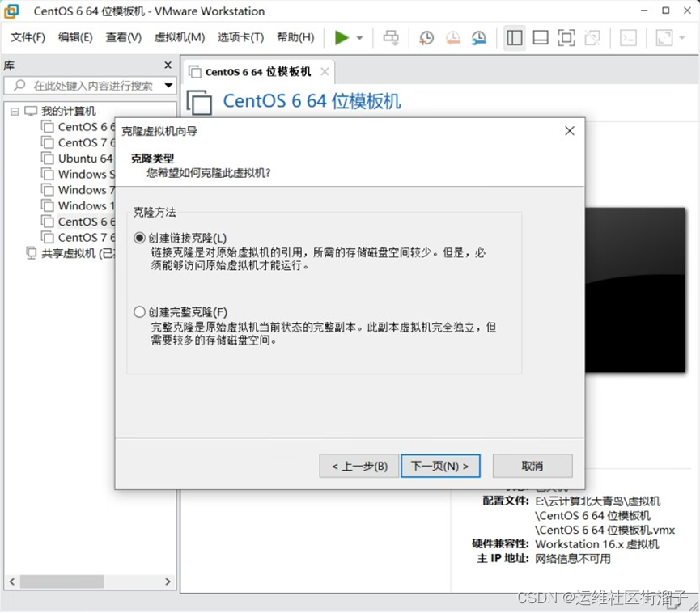The image size is (700, 613).
Task: Click the 上一步(B) button
Action: click(x=359, y=466)
